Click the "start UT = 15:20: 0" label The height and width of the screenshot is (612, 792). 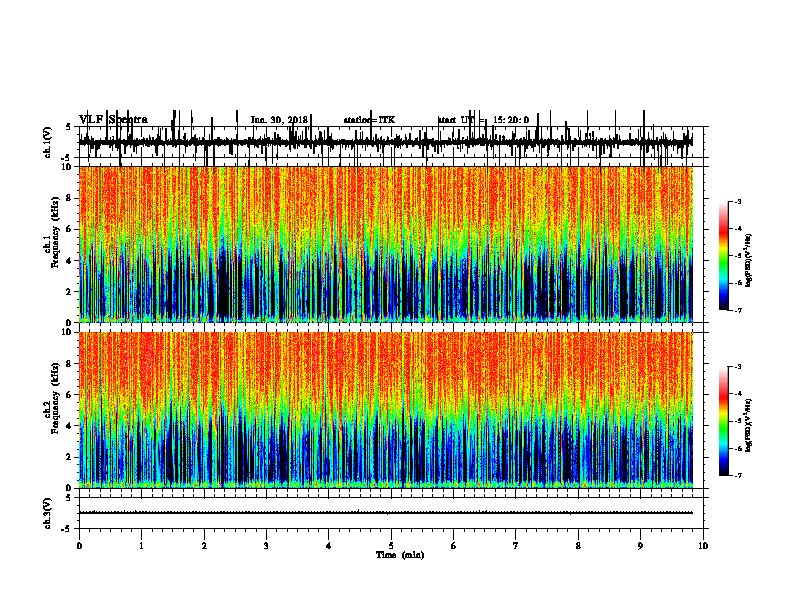coord(483,120)
